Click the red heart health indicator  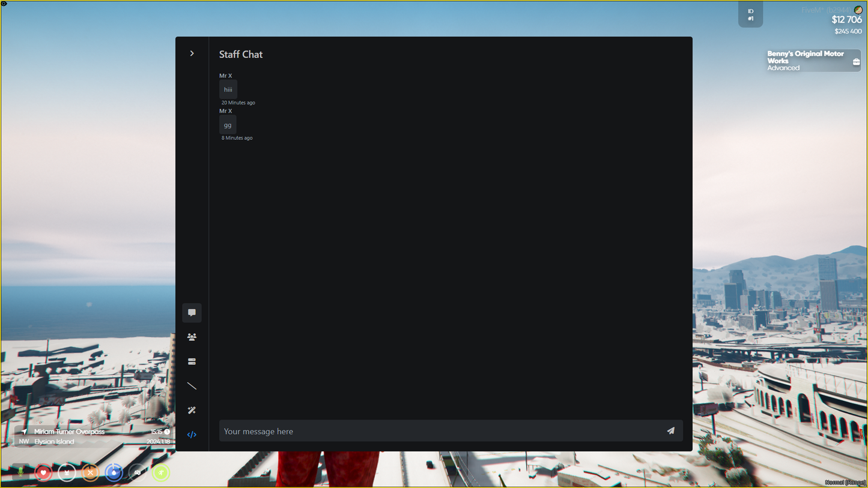coord(43,472)
